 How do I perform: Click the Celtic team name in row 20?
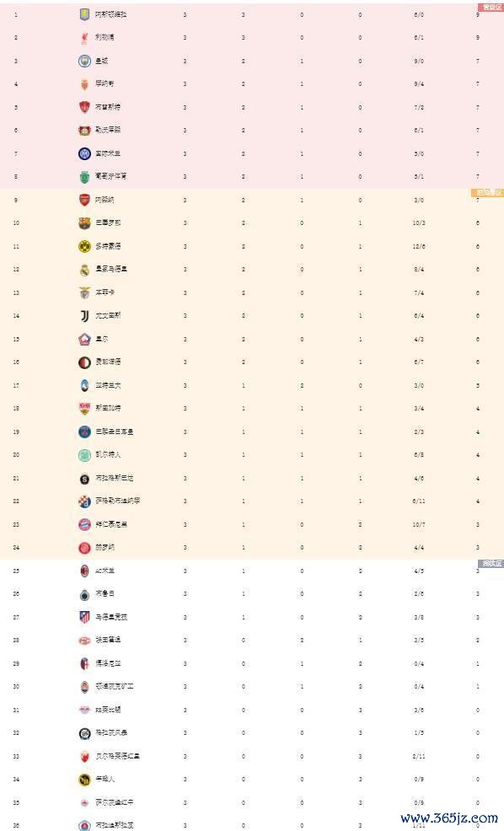coord(108,455)
